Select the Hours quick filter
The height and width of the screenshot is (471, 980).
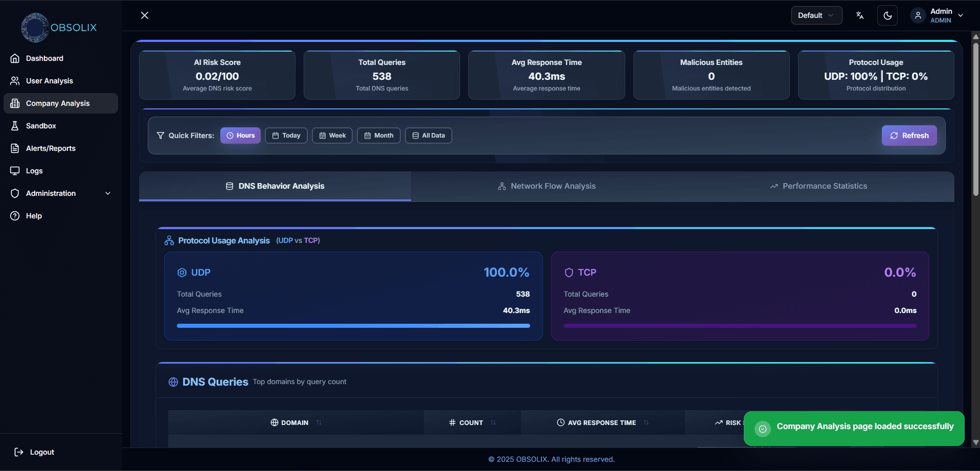point(240,136)
